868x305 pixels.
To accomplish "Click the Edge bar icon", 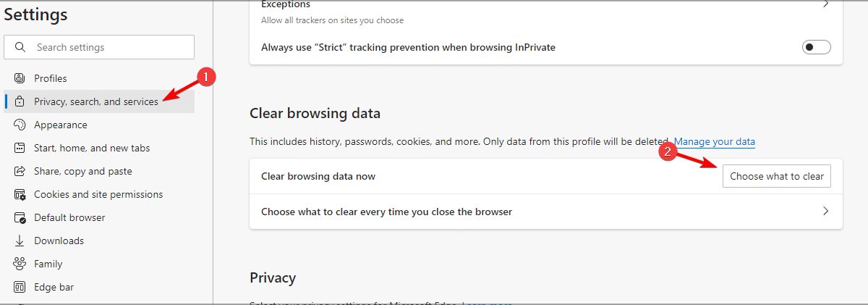I will tap(20, 287).
